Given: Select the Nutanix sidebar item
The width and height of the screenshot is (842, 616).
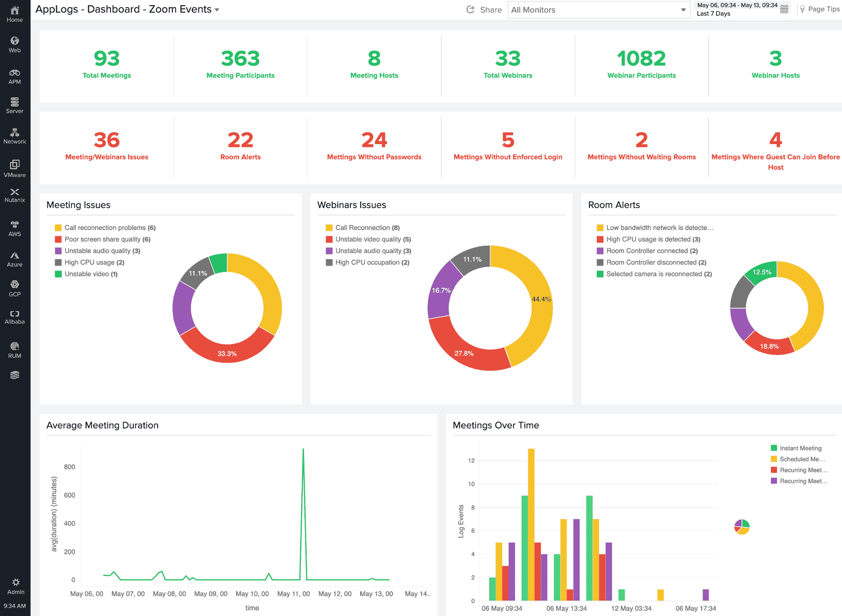Looking at the screenshot, I should pos(15,195).
